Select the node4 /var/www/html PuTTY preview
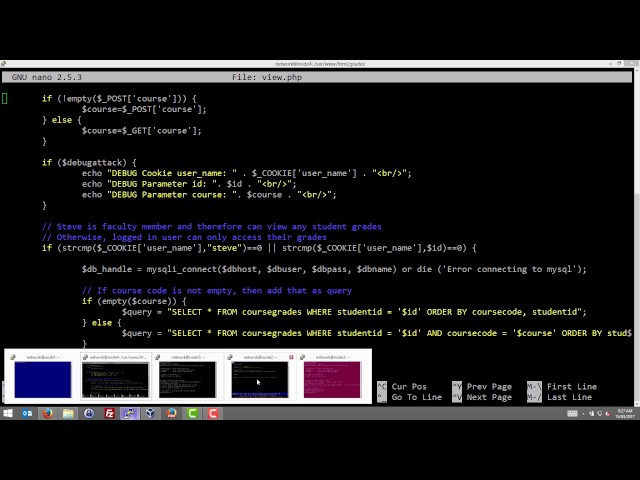 pos(116,376)
